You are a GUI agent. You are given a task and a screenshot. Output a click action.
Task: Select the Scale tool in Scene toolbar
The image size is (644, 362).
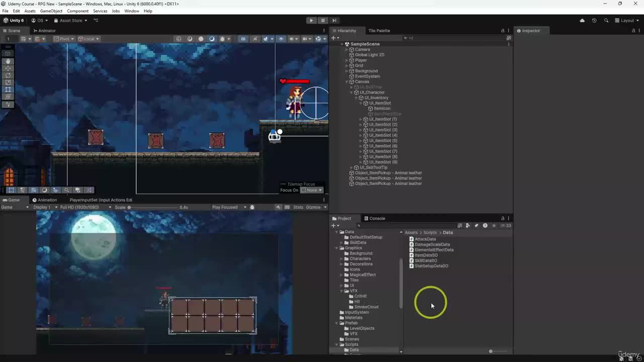[8, 82]
